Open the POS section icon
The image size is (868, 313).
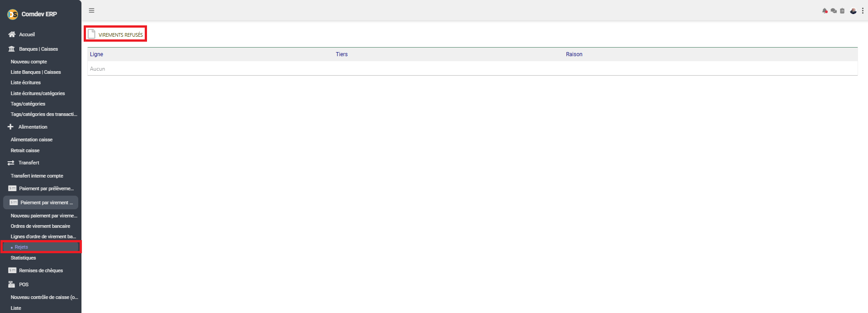coord(12,284)
